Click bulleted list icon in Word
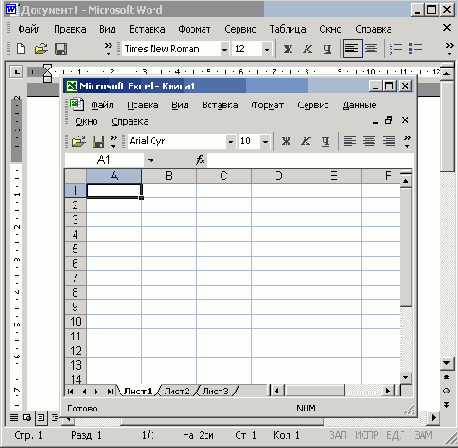The image size is (458, 448). [415, 49]
